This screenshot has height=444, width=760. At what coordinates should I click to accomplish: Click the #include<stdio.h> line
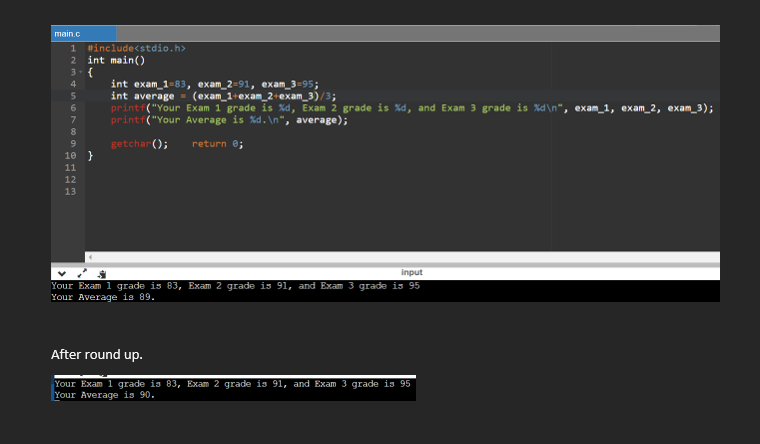tap(136, 48)
